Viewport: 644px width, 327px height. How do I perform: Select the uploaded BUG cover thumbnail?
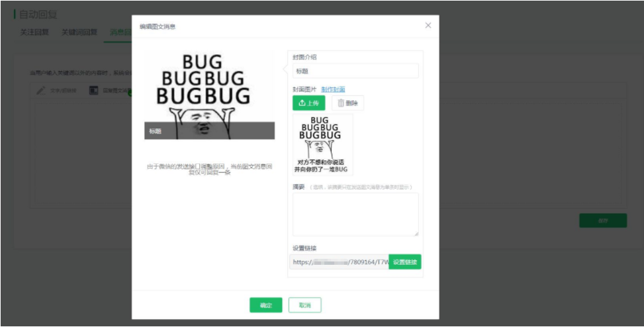(x=323, y=144)
